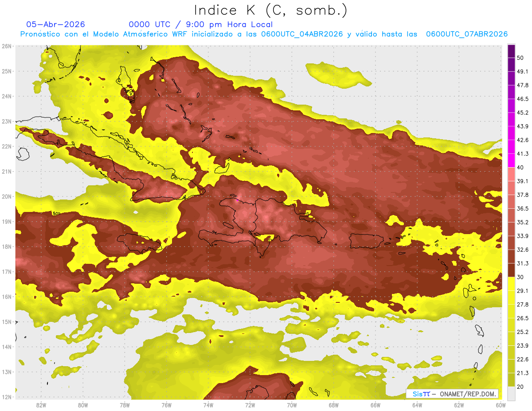This screenshot has height=411, width=532.
Task: Click the 82W longitude axis label
Action: [41, 405]
